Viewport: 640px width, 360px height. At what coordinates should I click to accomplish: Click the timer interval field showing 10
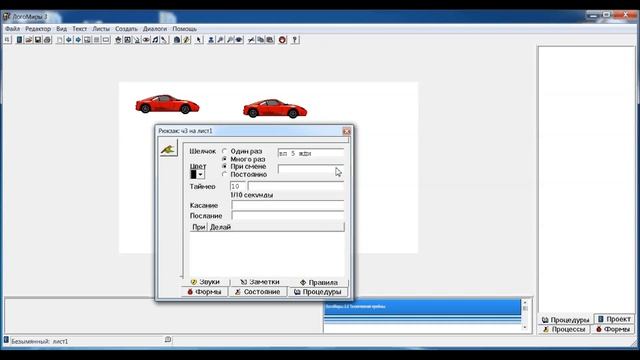coord(238,186)
